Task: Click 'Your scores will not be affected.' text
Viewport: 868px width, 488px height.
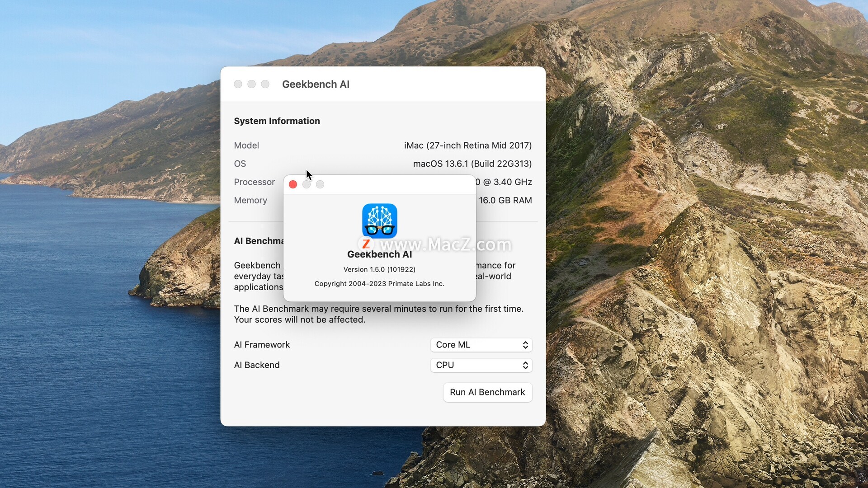Action: click(x=299, y=319)
